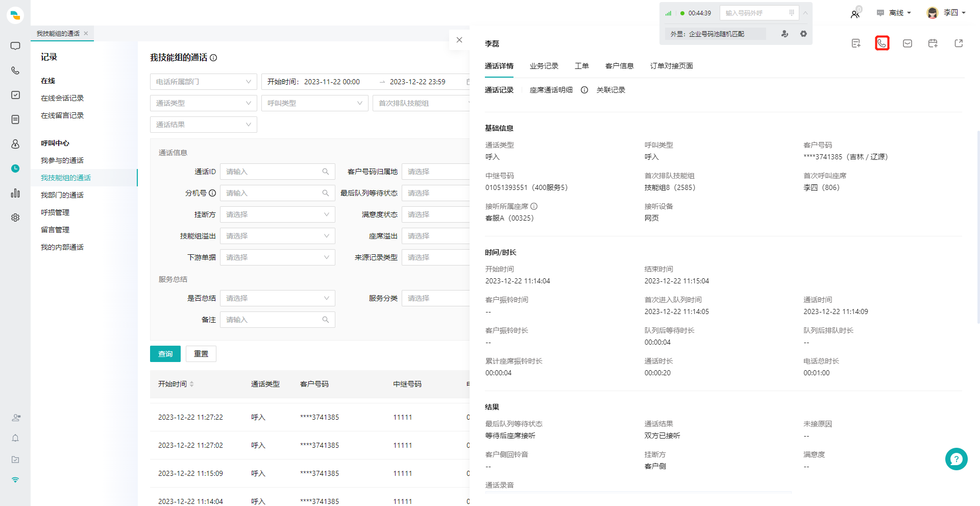Open 我参与的通话 in sidebar menu

click(62, 160)
